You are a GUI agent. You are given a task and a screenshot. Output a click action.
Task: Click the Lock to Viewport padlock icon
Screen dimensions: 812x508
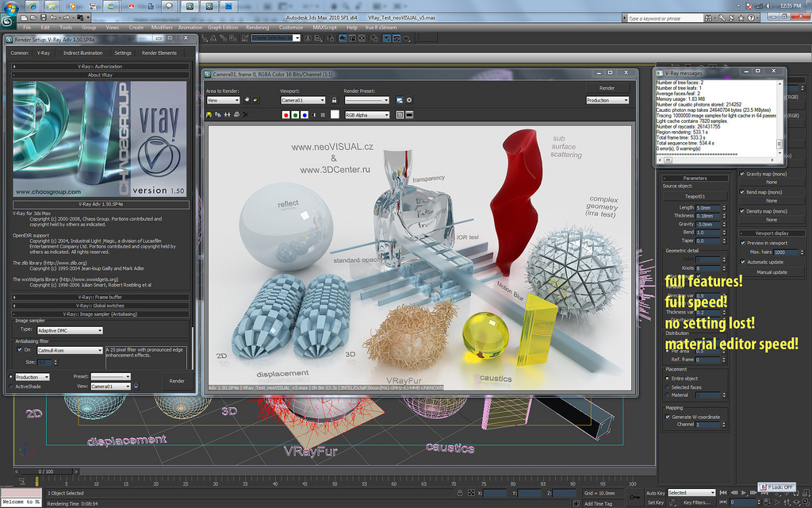[334, 100]
